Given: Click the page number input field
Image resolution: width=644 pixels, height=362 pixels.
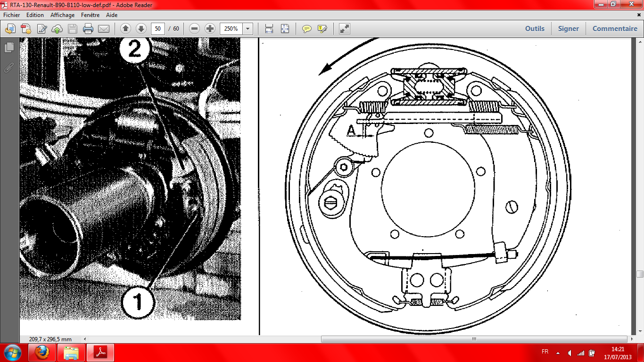Looking at the screenshot, I should pos(157,29).
